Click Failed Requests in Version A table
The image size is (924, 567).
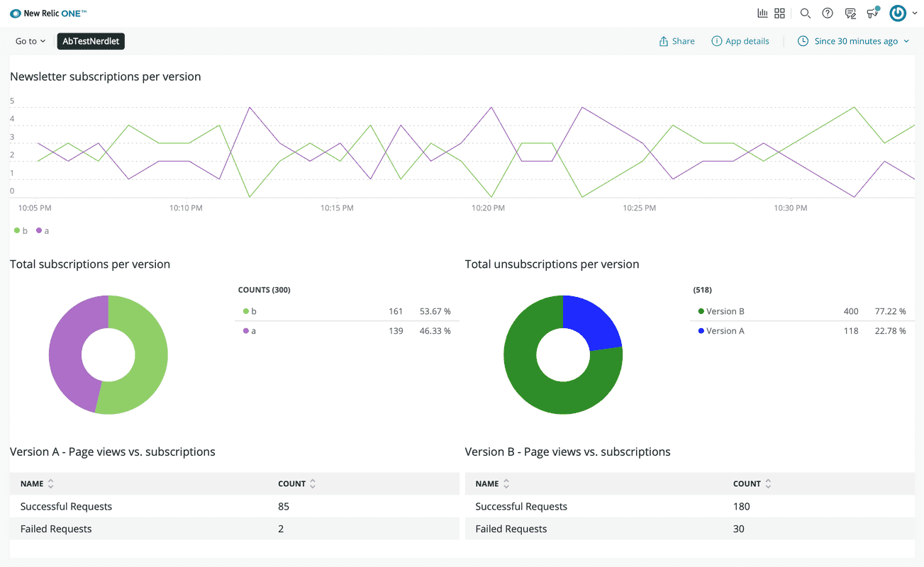click(x=56, y=529)
